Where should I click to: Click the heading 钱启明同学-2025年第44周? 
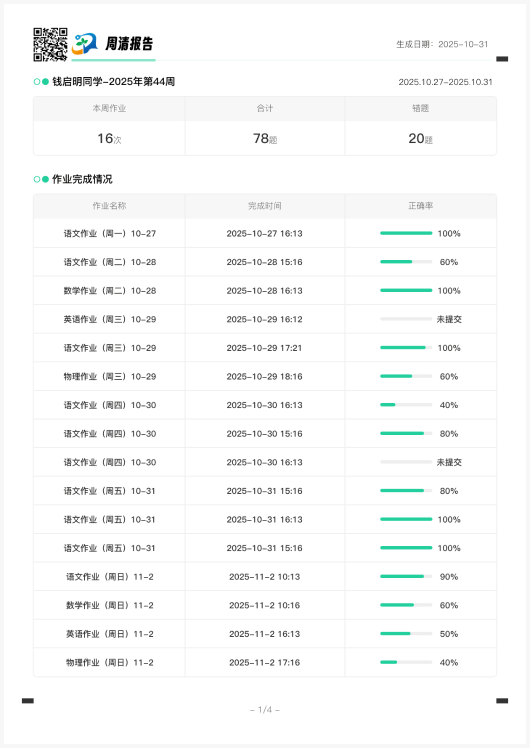click(x=114, y=82)
